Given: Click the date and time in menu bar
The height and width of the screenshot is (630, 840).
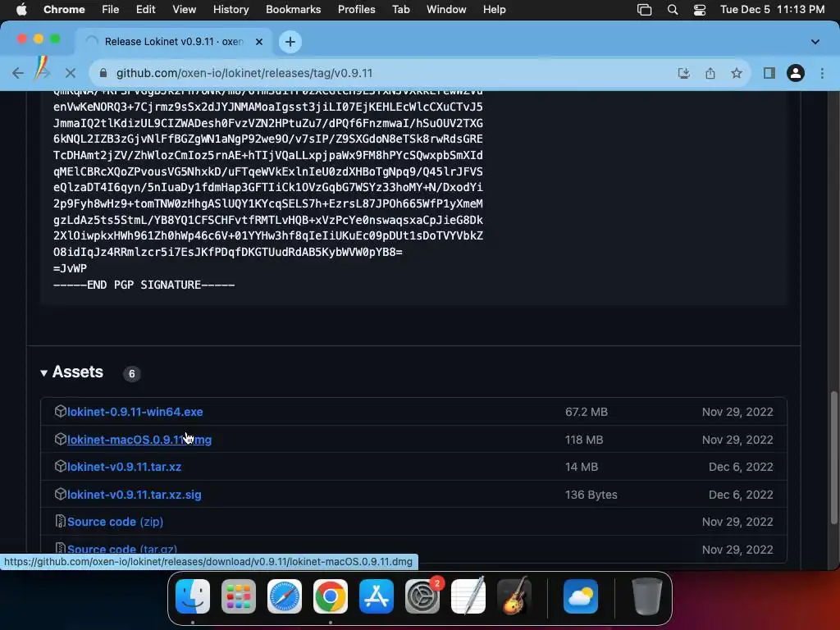Looking at the screenshot, I should (772, 10).
